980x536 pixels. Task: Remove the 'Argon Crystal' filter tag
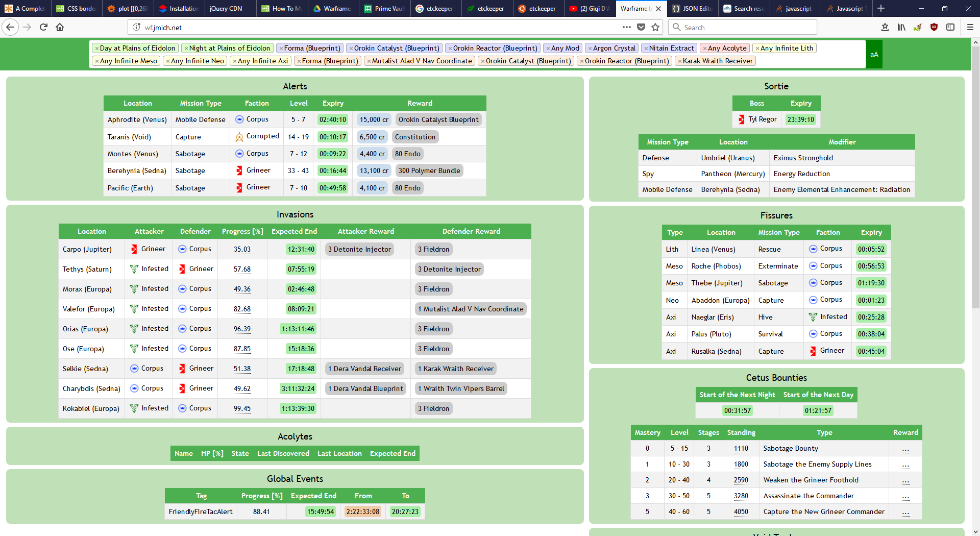pyautogui.click(x=590, y=48)
